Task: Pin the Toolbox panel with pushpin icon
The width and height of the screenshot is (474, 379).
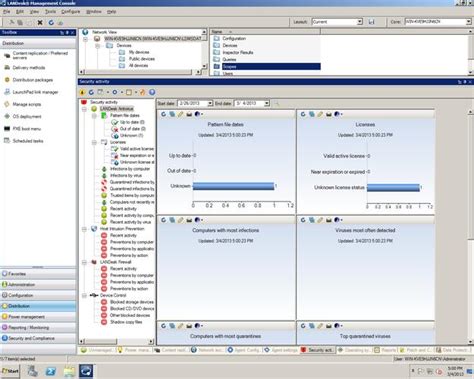Action: tap(67, 33)
